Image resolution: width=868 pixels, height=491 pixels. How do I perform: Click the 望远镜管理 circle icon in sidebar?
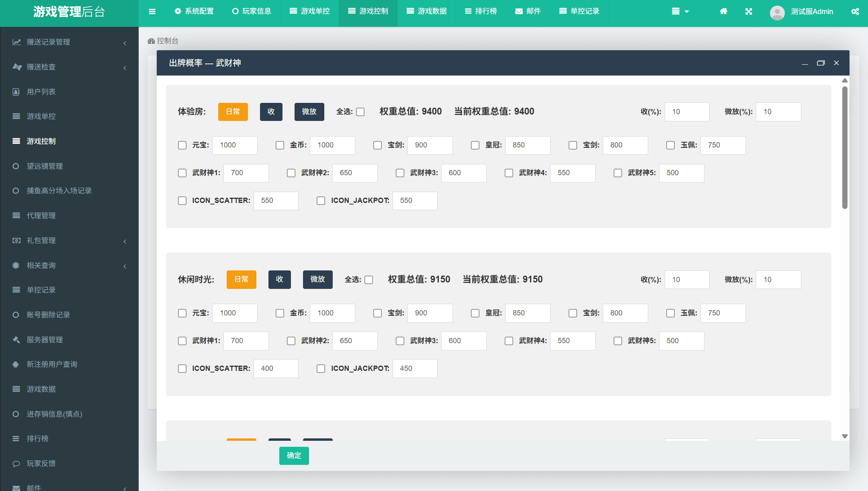16,166
